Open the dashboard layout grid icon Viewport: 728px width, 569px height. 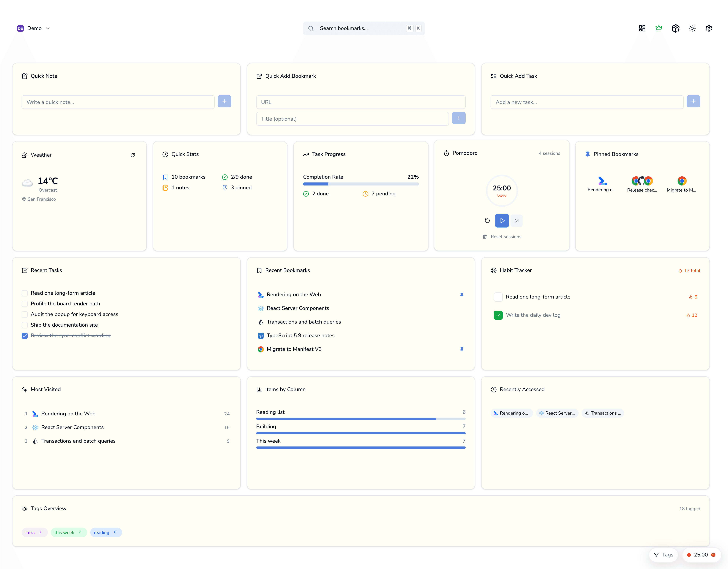(x=642, y=28)
